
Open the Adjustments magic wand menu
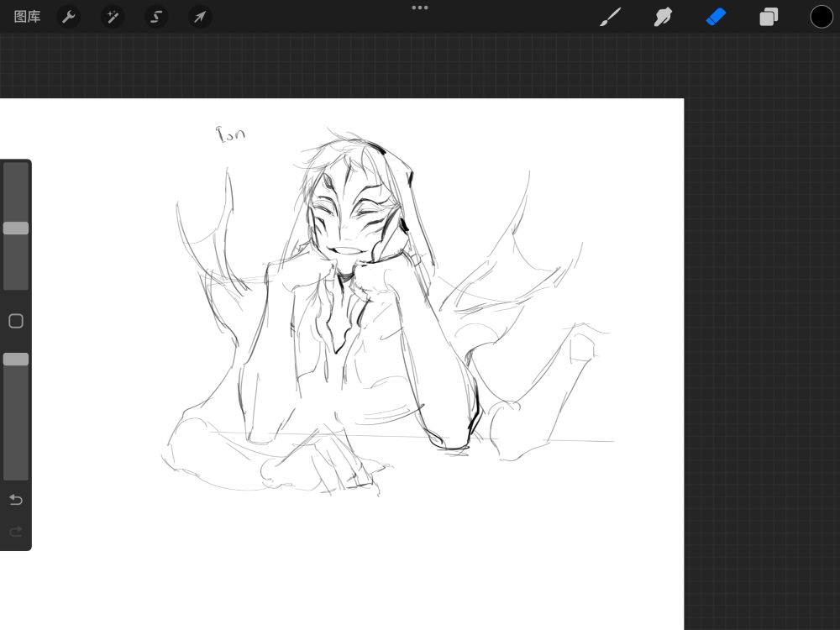(x=113, y=17)
